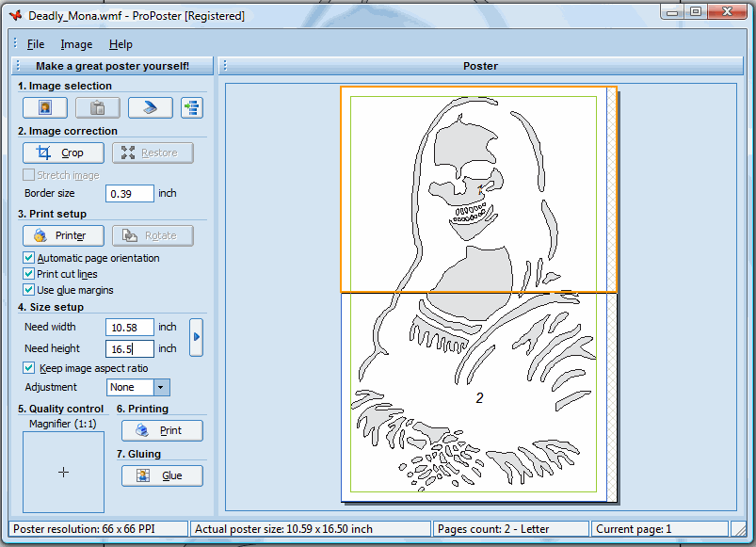Click the '7. Gluing' heading
The width and height of the screenshot is (756, 547).
138,454
